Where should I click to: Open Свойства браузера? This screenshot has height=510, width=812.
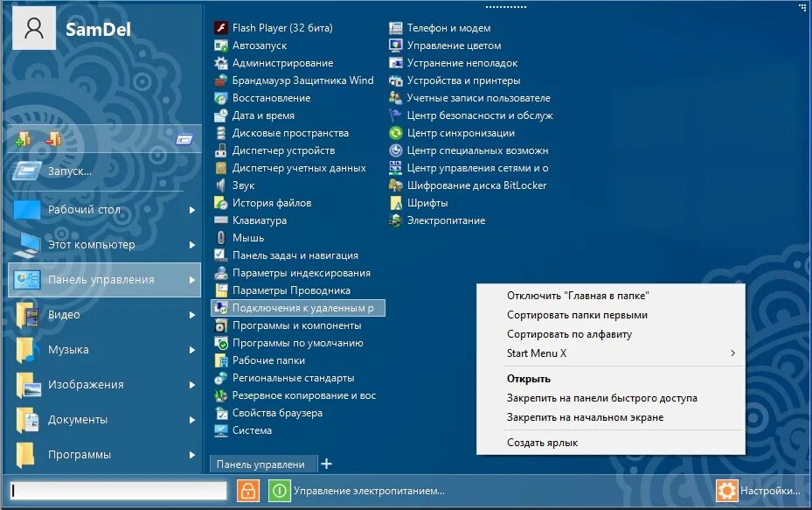pyautogui.click(x=268, y=413)
